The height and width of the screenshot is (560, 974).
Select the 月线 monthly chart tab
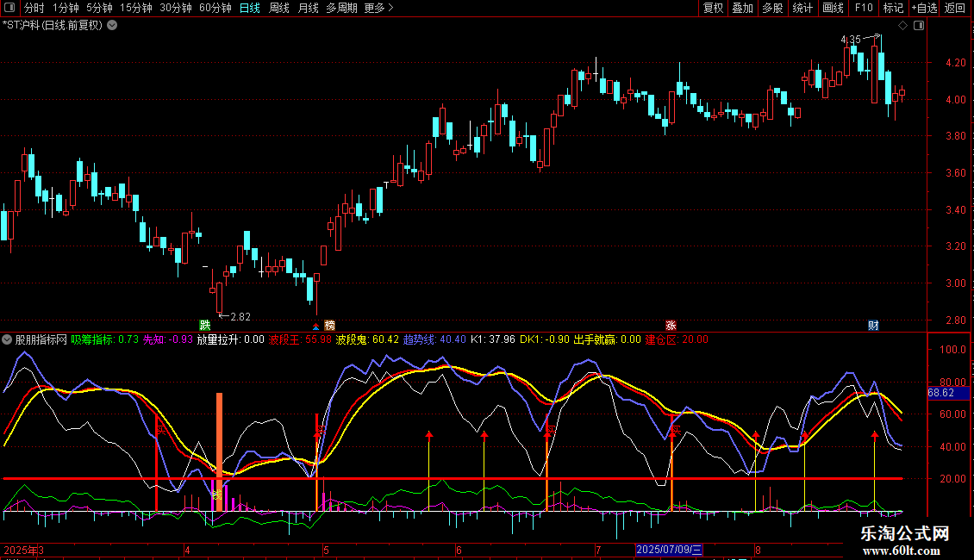[308, 8]
